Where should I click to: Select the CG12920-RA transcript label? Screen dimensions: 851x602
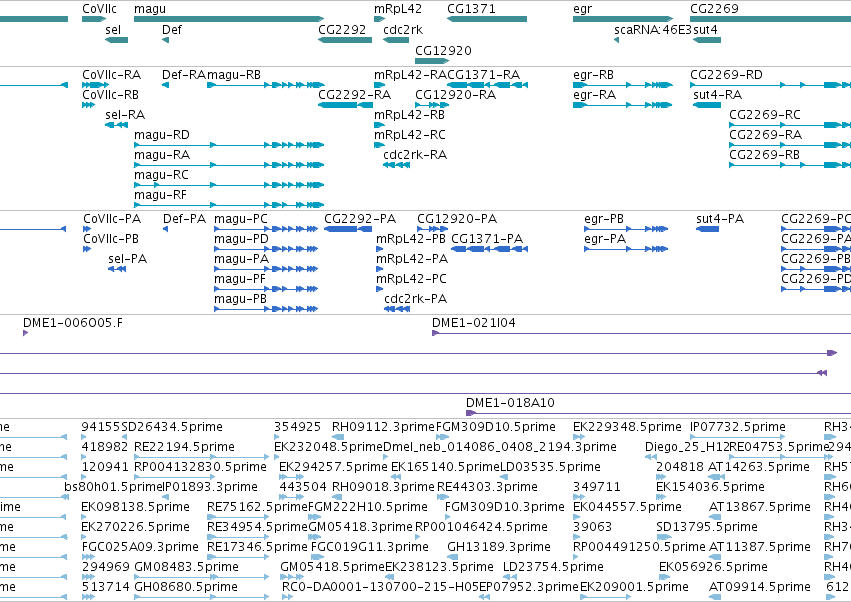tap(455, 95)
